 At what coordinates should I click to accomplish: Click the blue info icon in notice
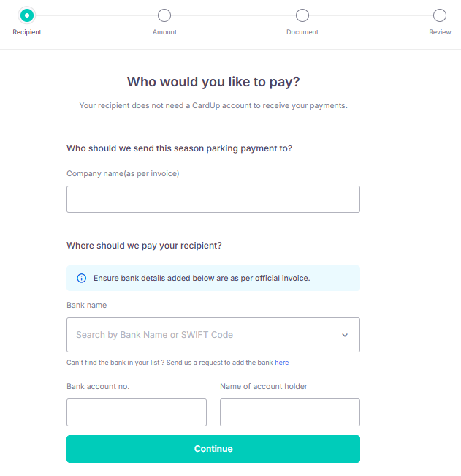point(81,278)
